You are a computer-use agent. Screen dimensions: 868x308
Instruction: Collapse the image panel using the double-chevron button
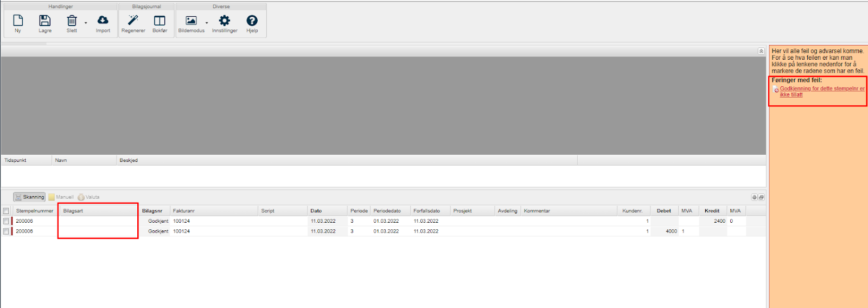761,51
